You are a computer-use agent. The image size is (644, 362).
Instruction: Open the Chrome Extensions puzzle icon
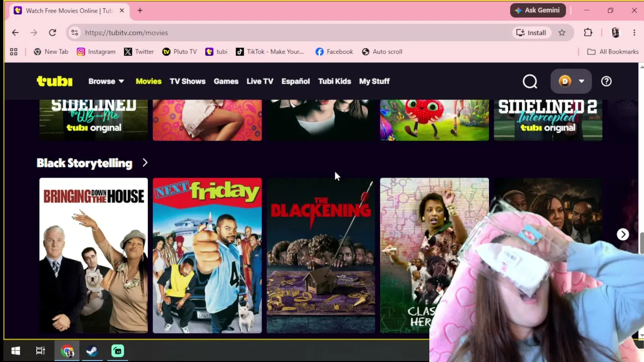click(x=588, y=33)
